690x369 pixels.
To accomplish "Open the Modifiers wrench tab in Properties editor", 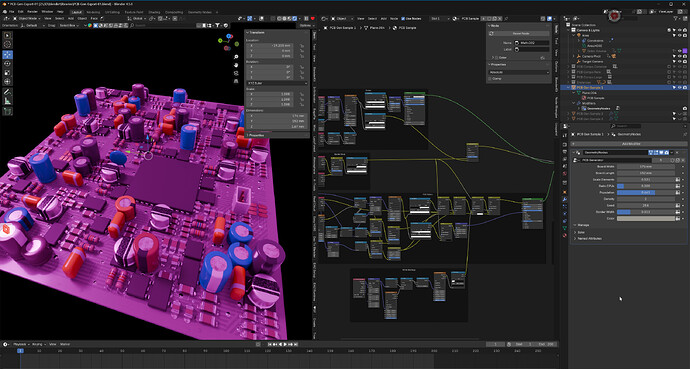I will point(565,199).
